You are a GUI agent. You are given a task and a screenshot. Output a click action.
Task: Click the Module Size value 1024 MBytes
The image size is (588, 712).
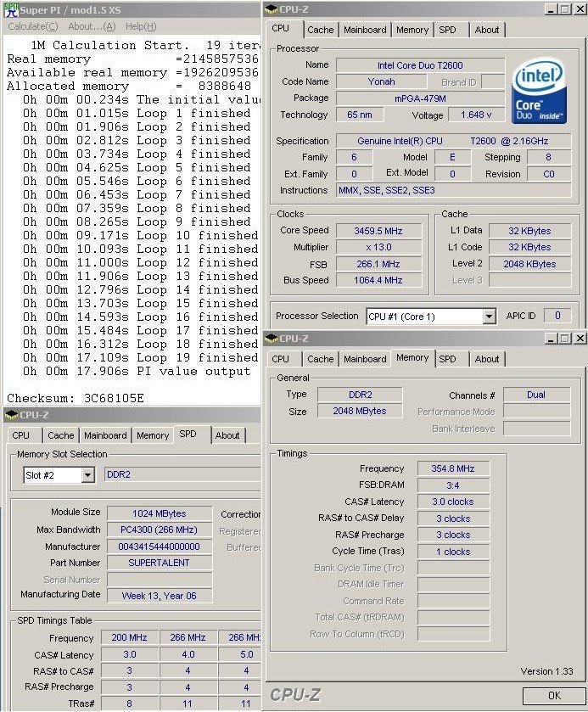(x=160, y=513)
